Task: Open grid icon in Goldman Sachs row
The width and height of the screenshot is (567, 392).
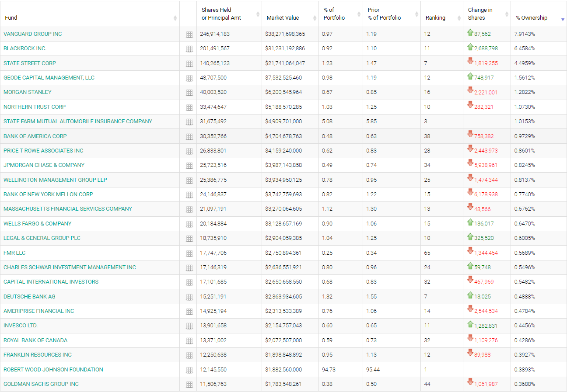Action: point(189,385)
